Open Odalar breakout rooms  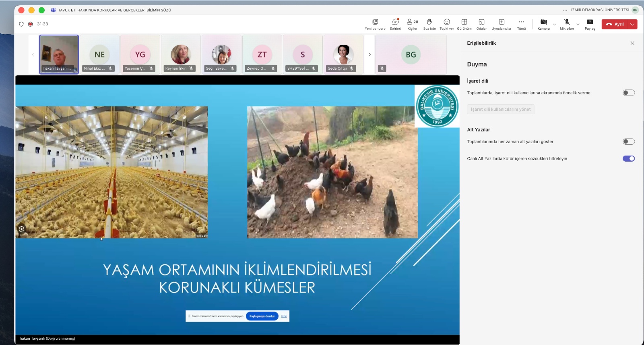pyautogui.click(x=481, y=24)
